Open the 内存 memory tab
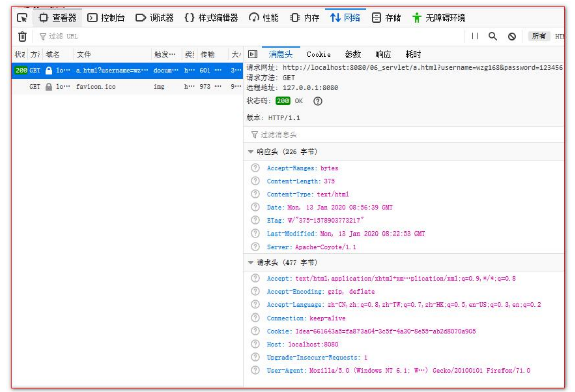 pyautogui.click(x=305, y=18)
